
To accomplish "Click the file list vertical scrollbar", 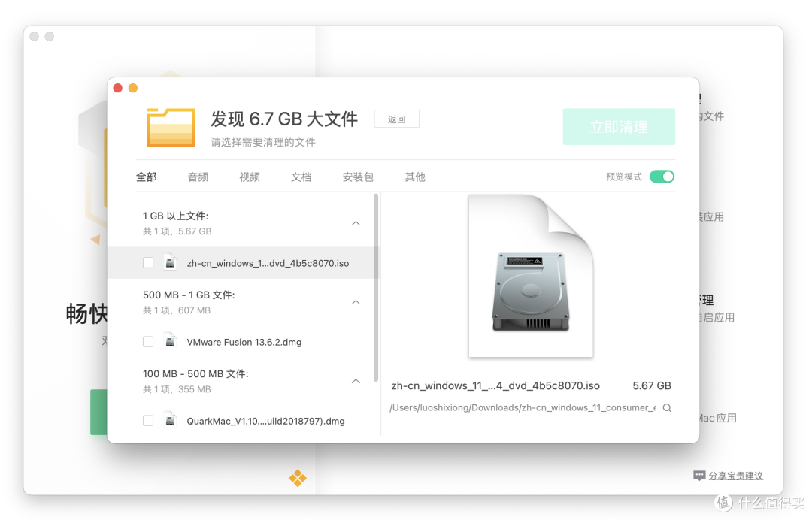I will [x=376, y=286].
